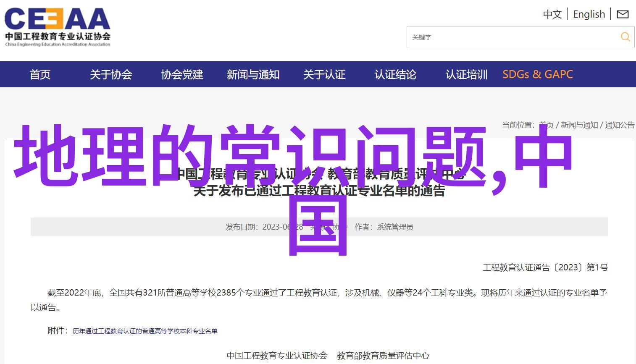The image size is (636, 364).
Task: Switch language to 中文
Action: [552, 14]
